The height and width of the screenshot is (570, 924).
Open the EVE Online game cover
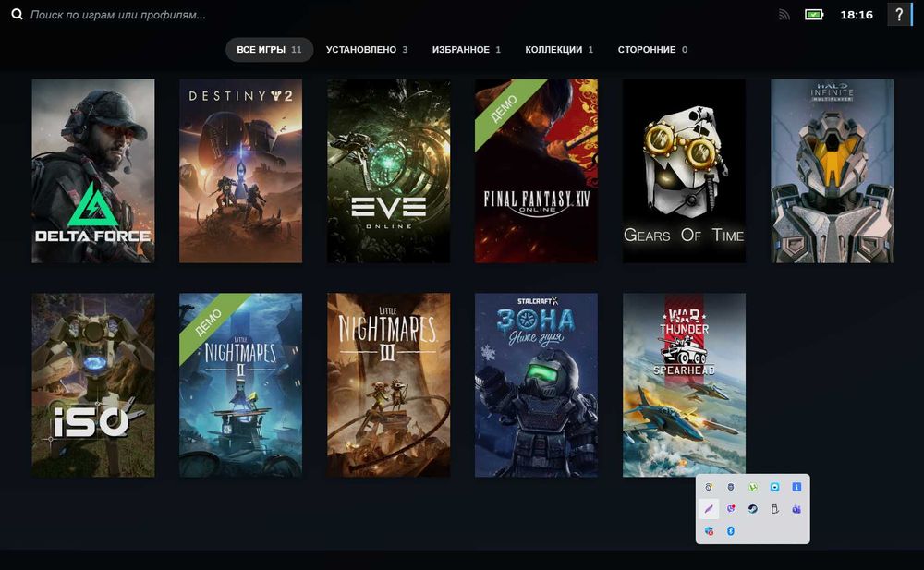tap(388, 171)
